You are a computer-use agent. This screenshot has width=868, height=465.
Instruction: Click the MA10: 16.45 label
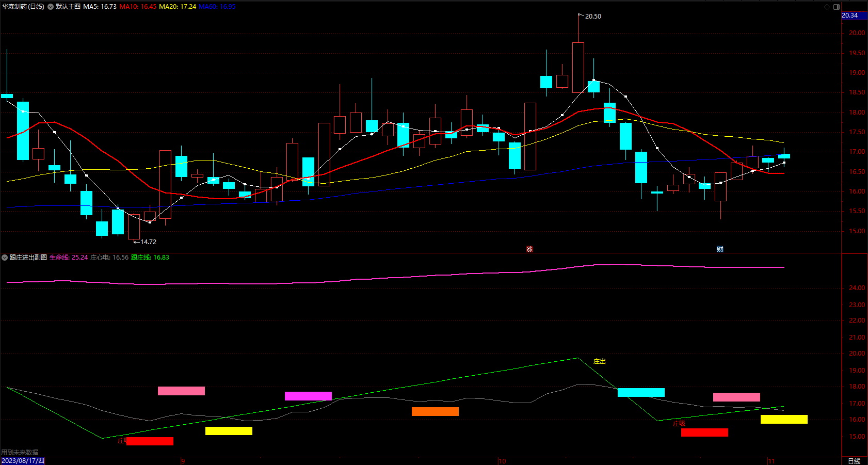click(x=138, y=7)
